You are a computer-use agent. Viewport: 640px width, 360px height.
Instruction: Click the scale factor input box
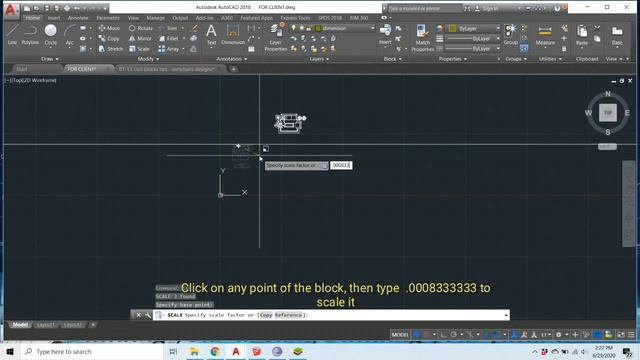(341, 165)
